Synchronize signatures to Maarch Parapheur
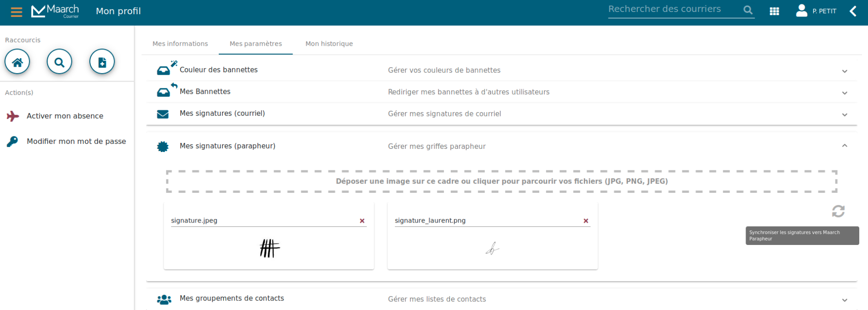 pos(838,211)
